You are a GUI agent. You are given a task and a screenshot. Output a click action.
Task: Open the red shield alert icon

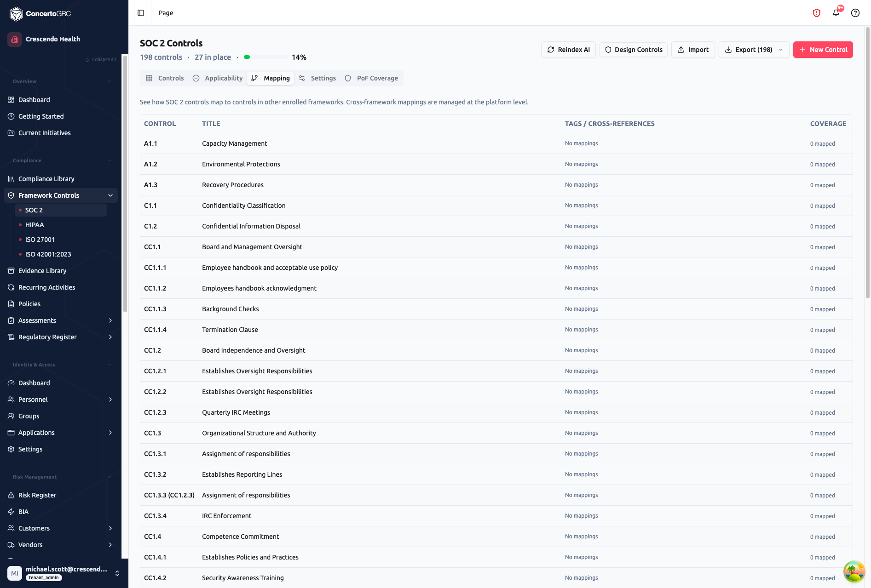(x=817, y=13)
